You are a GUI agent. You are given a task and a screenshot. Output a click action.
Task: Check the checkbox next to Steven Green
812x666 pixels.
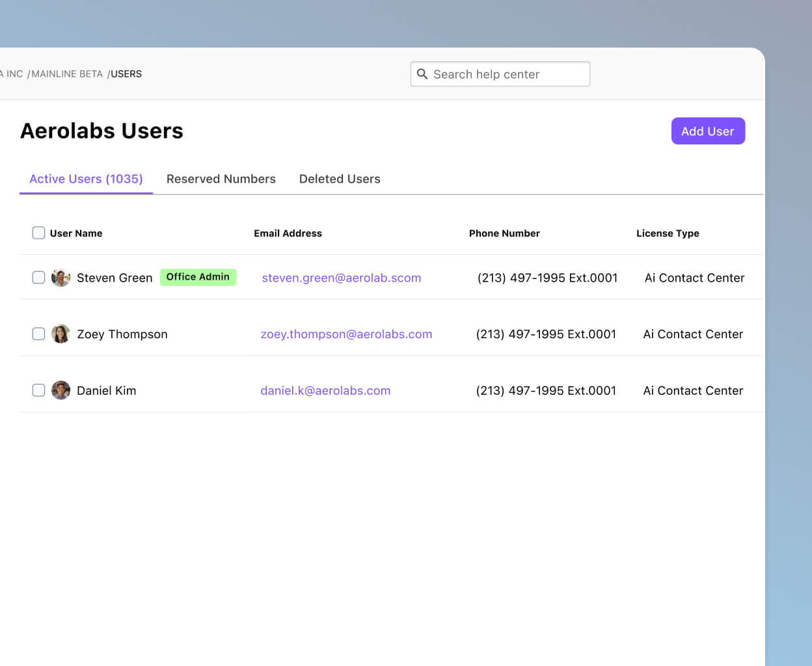(38, 277)
